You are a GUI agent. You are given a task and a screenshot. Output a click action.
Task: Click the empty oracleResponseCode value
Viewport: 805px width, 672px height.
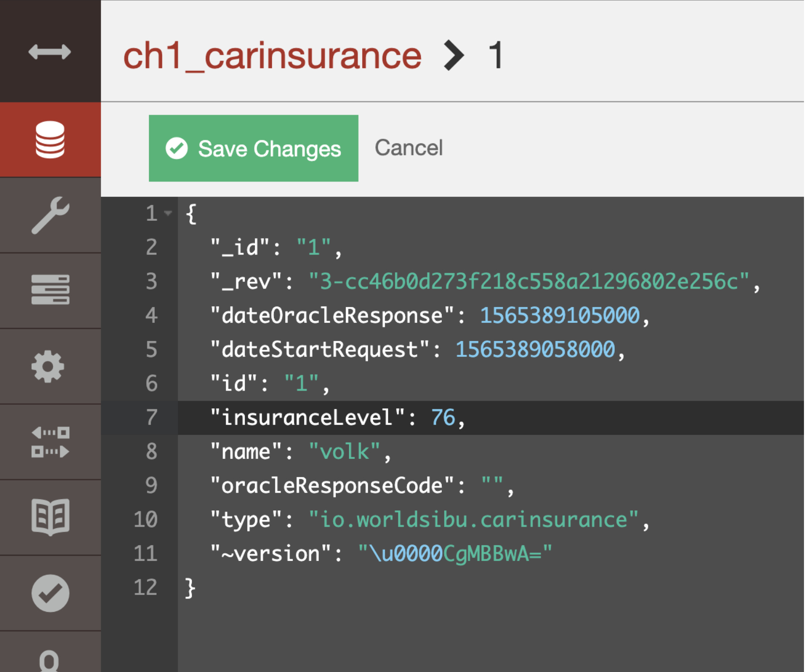(492, 485)
